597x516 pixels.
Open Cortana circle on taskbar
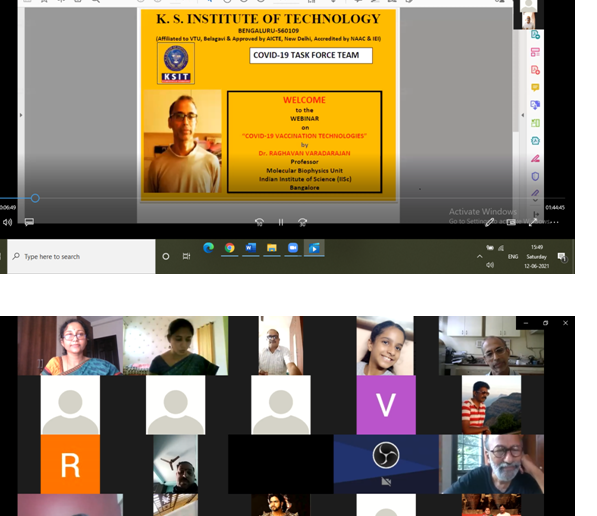pos(166,256)
